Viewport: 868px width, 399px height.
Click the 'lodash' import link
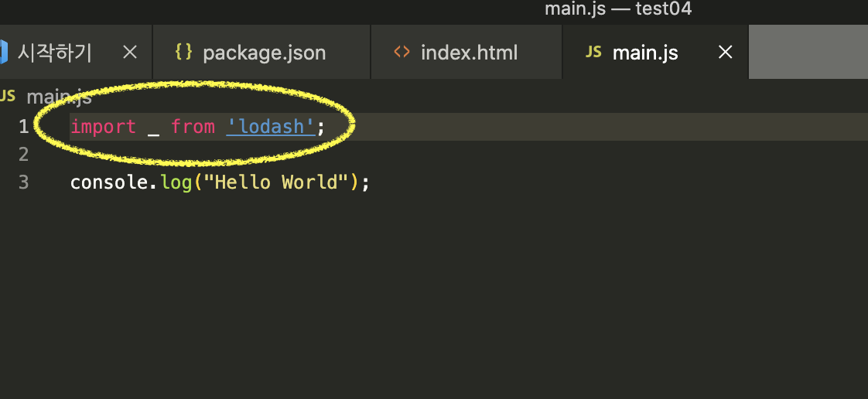(x=271, y=127)
